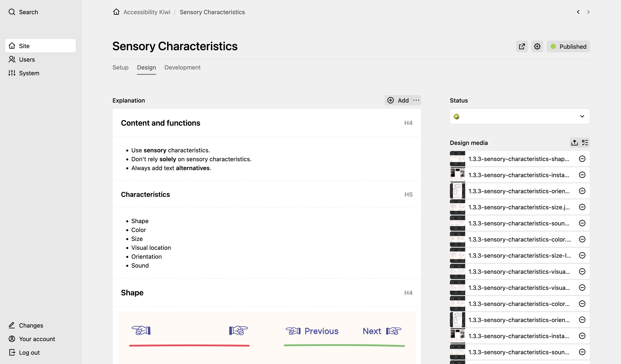Remove the first shape media file
This screenshot has height=364, width=621.
pos(582,159)
